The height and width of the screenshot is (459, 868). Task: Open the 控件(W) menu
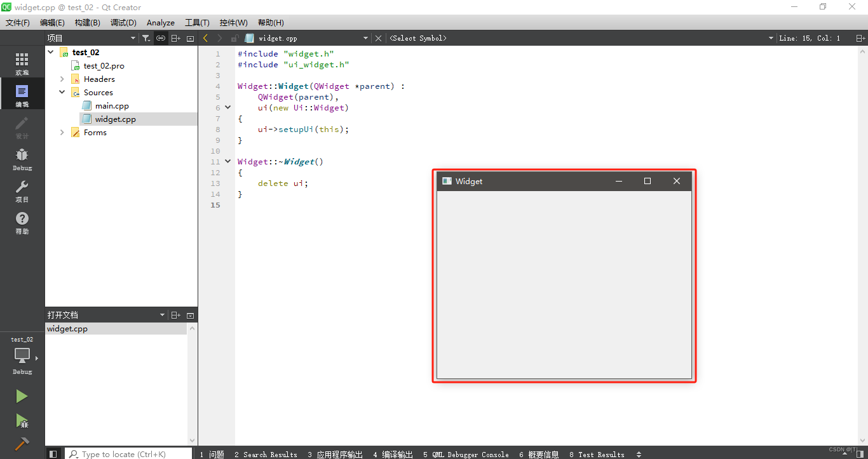(233, 22)
